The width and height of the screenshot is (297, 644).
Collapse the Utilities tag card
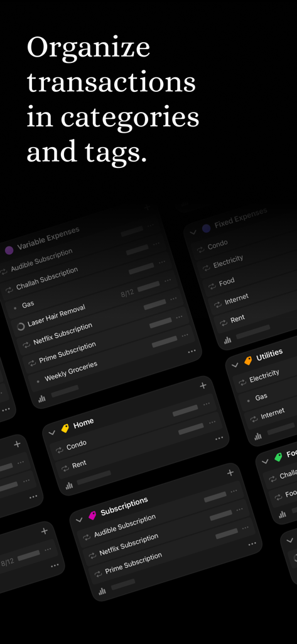(x=235, y=365)
